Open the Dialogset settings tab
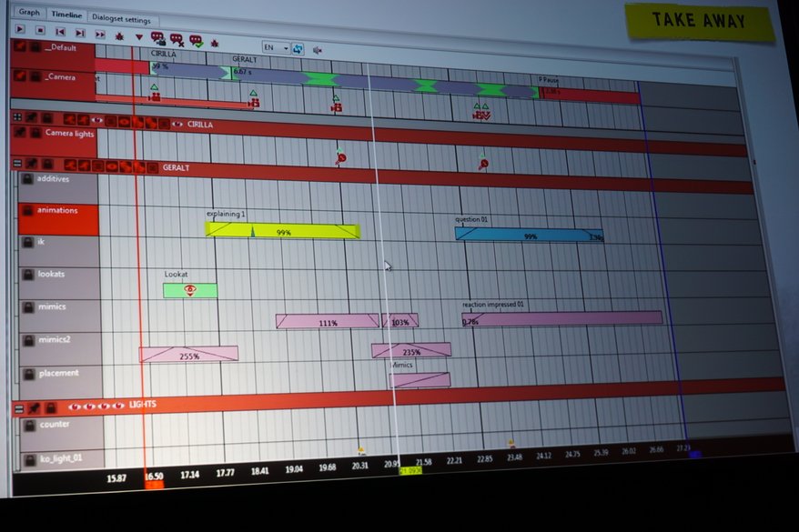This screenshot has height=532, width=799. tap(121, 19)
